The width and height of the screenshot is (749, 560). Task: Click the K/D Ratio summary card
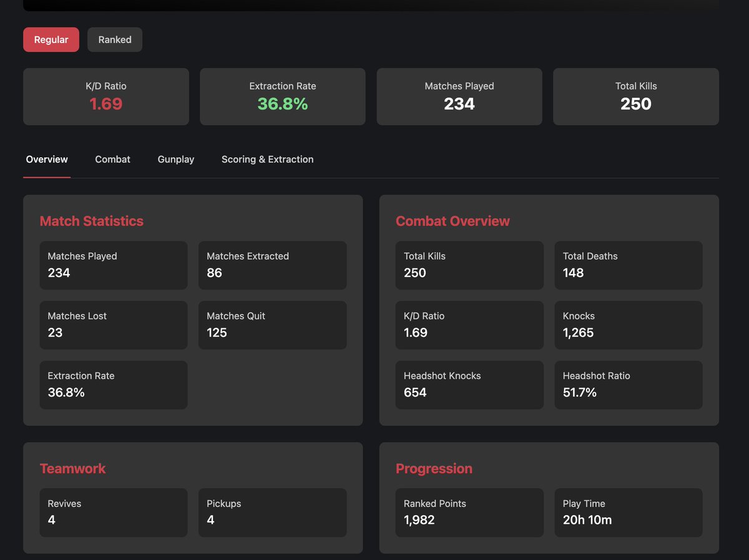tap(105, 96)
